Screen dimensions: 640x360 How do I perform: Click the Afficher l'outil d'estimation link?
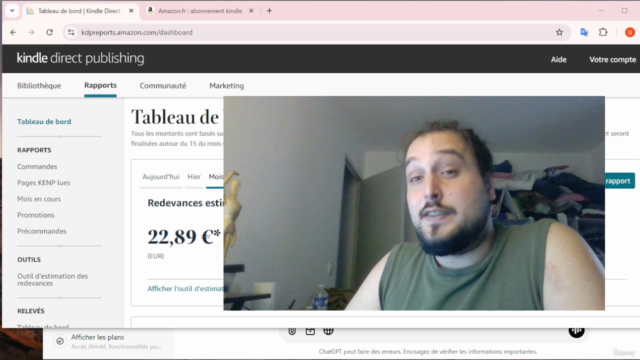(185, 289)
